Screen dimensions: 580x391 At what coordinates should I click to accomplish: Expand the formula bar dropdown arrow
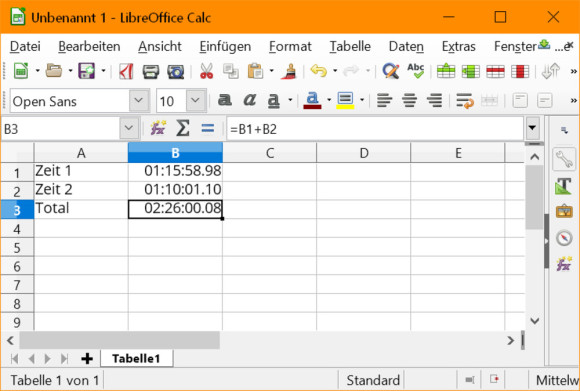pos(532,128)
